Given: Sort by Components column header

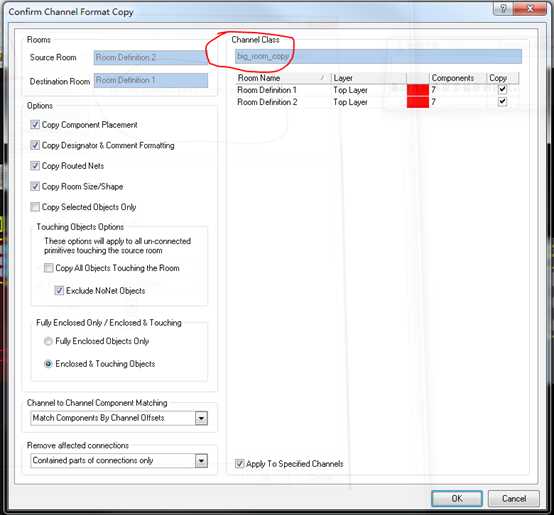Looking at the screenshot, I should point(458,78).
